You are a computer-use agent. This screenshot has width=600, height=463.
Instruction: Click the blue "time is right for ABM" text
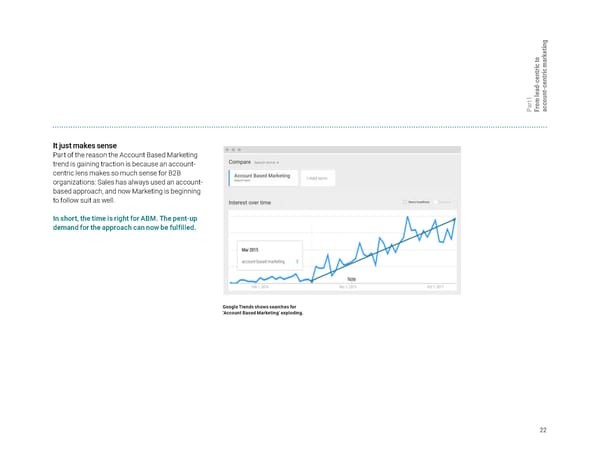tap(122, 222)
